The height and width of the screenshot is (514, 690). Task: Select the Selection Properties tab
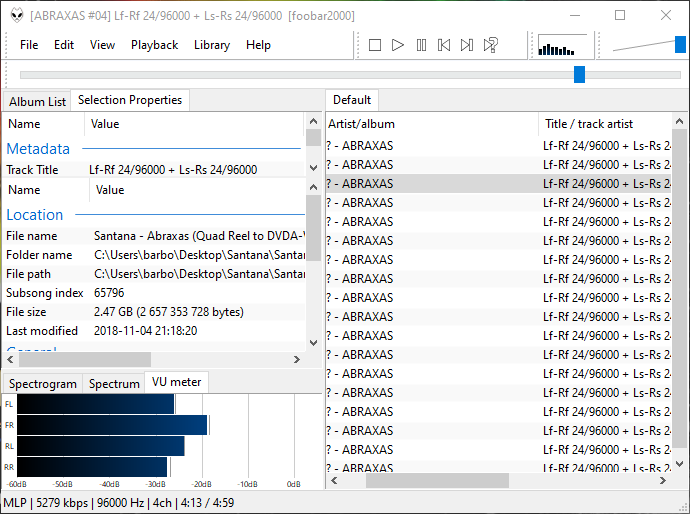click(130, 100)
